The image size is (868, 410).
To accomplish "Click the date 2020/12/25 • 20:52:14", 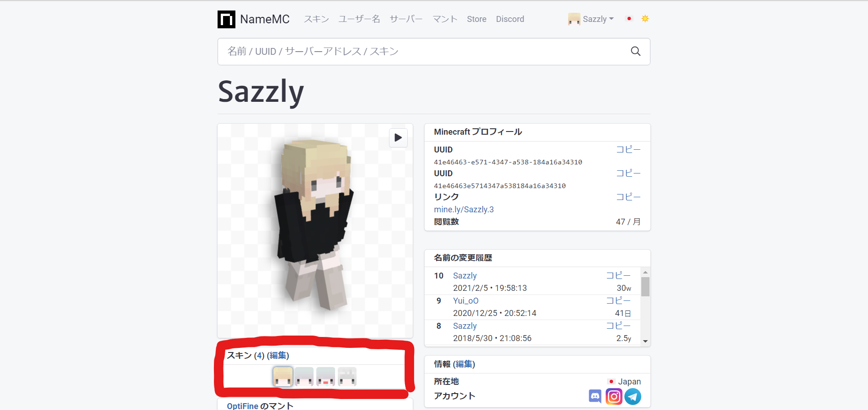I will (x=495, y=313).
